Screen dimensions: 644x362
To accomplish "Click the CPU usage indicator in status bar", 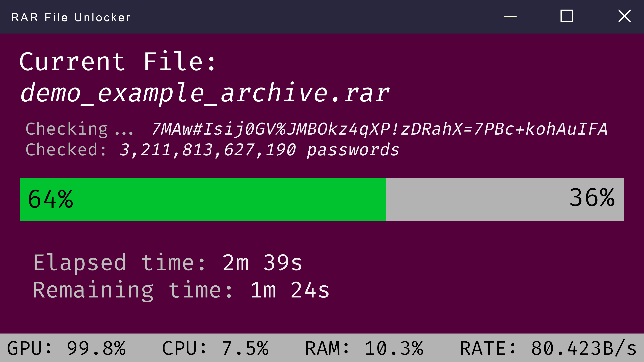I will click(215, 348).
